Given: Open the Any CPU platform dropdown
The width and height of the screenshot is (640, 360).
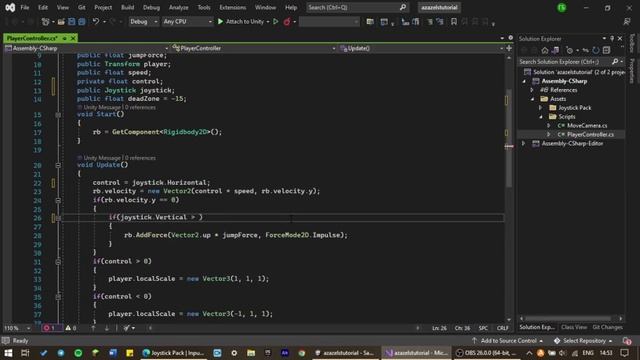Looking at the screenshot, I should (x=187, y=22).
